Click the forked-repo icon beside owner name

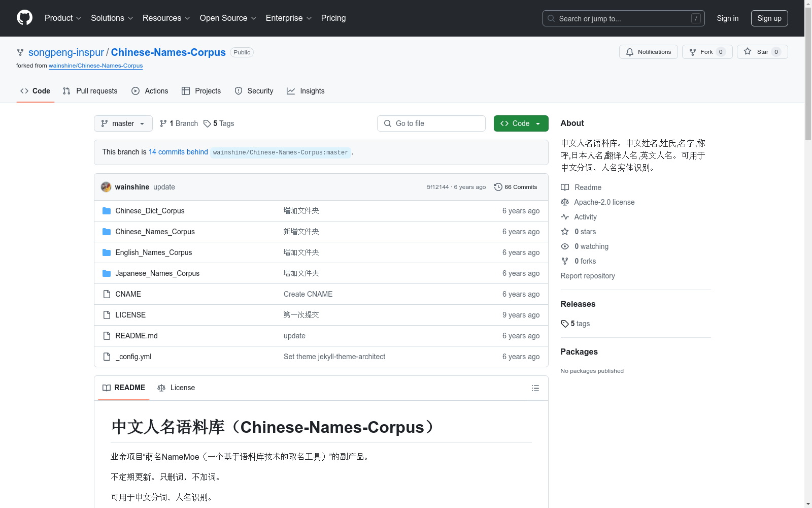[x=20, y=52]
